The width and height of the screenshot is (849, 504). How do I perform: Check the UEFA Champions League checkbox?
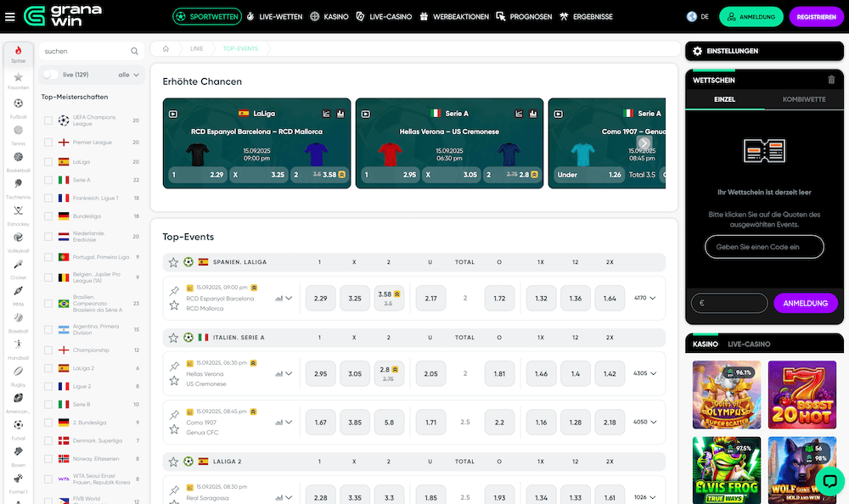click(x=48, y=120)
